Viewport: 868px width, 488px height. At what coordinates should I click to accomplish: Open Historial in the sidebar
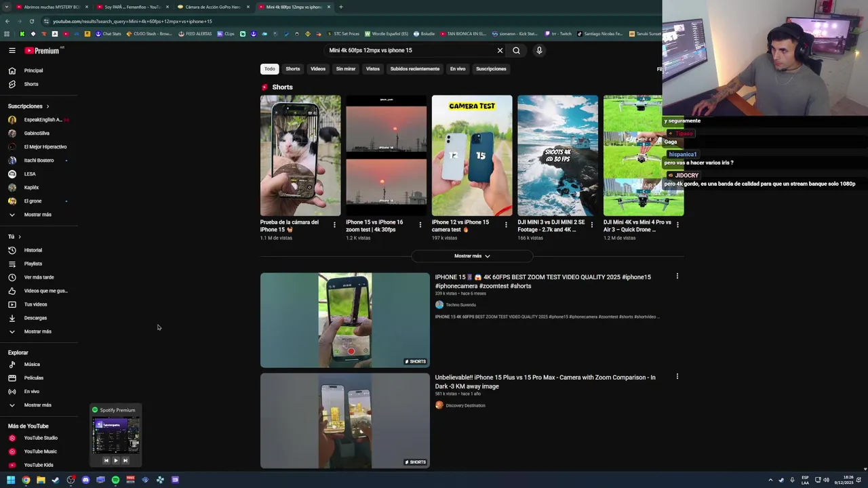33,250
